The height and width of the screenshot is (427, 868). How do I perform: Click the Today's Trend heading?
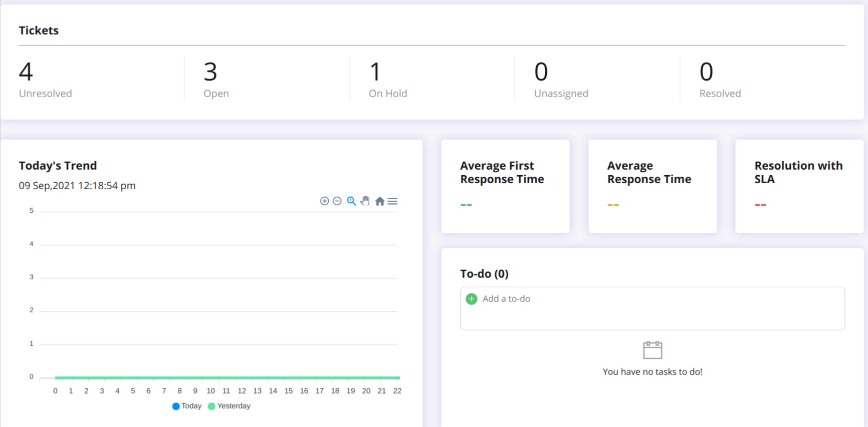[x=58, y=166]
